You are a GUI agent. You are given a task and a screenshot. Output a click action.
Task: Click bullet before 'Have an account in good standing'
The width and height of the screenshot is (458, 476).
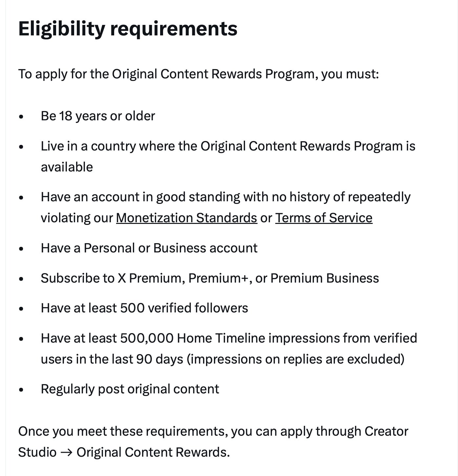click(x=21, y=197)
